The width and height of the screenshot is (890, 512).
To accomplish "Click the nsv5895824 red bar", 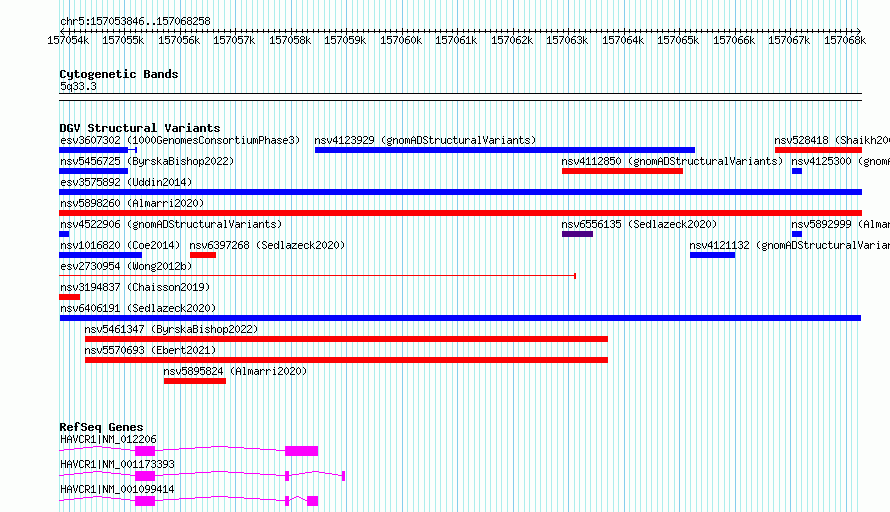I will [195, 381].
